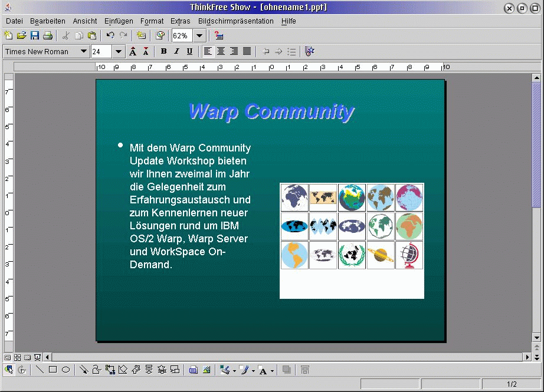Open the Datei menu
The width and height of the screenshot is (544, 392).
[x=14, y=21]
